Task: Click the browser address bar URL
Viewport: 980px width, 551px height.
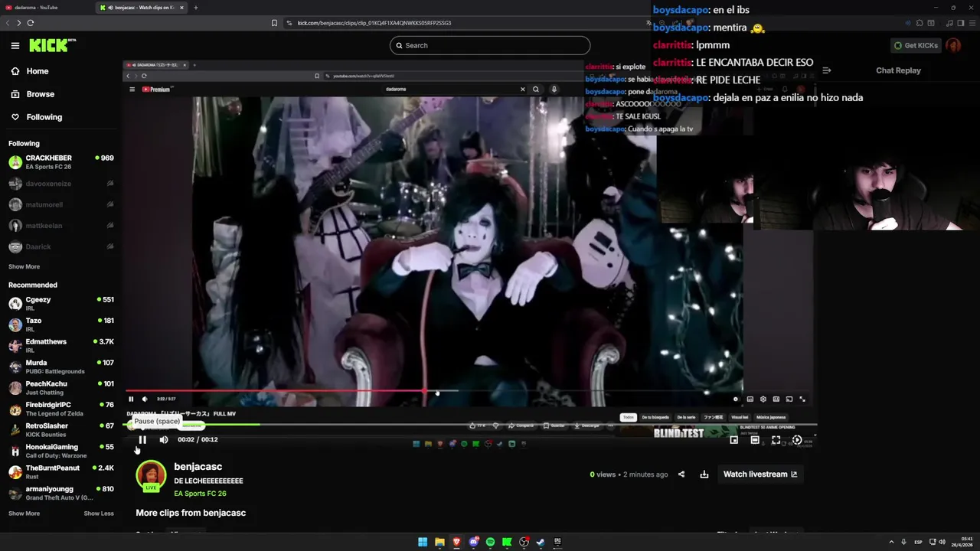Action: 374,23
